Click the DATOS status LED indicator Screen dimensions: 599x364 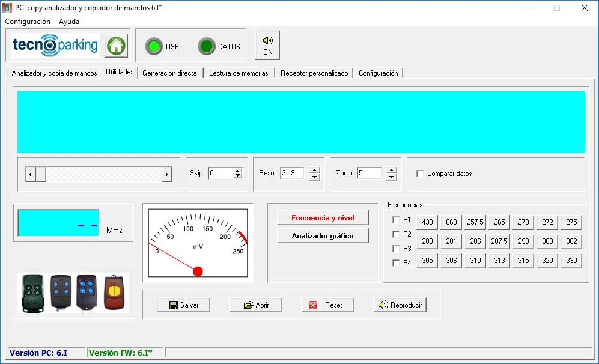207,46
